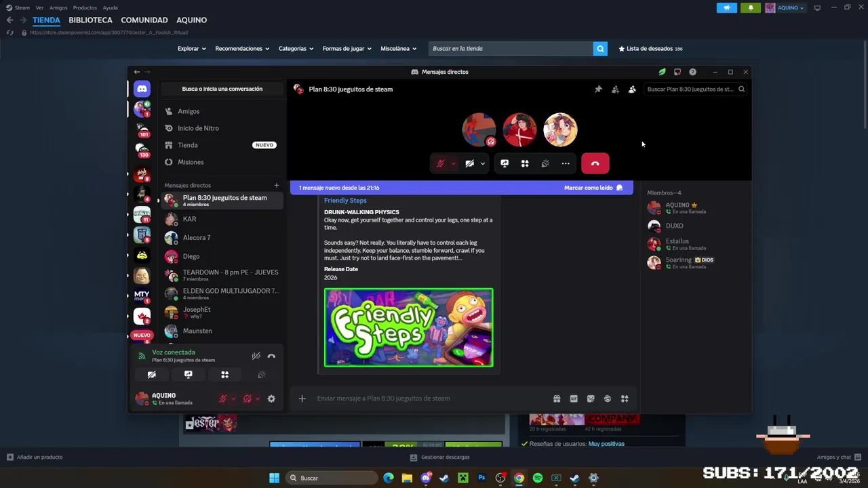Image resolution: width=868 pixels, height=488 pixels.
Task: Open more call options (three dots)
Action: (566, 163)
